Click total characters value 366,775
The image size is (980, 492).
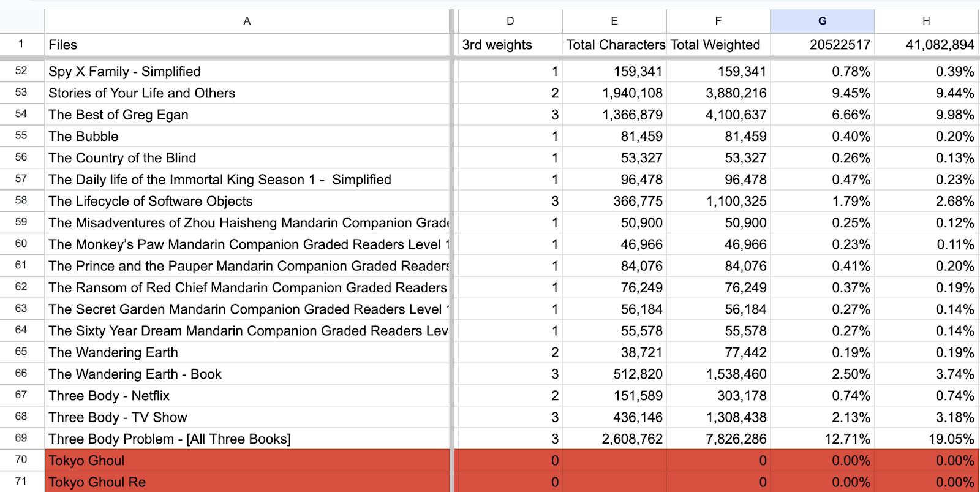pyautogui.click(x=614, y=201)
